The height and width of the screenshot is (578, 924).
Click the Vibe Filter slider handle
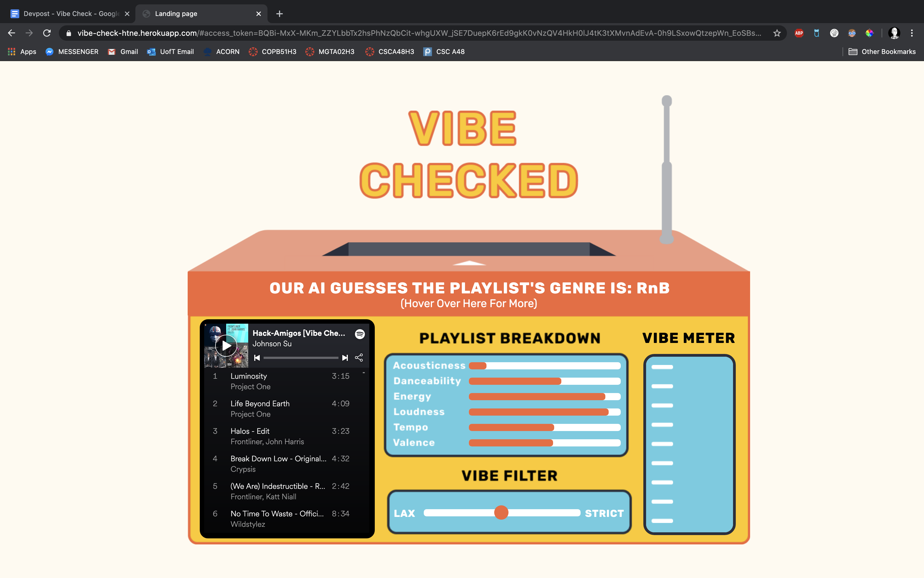pyautogui.click(x=501, y=512)
